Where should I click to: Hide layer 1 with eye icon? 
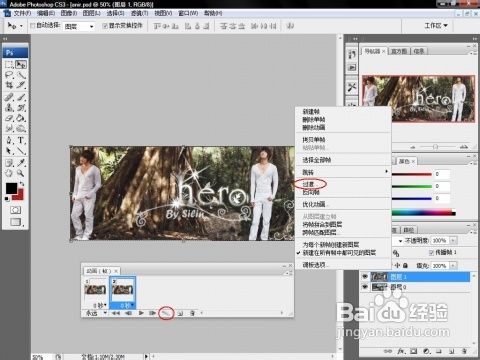[365, 276]
